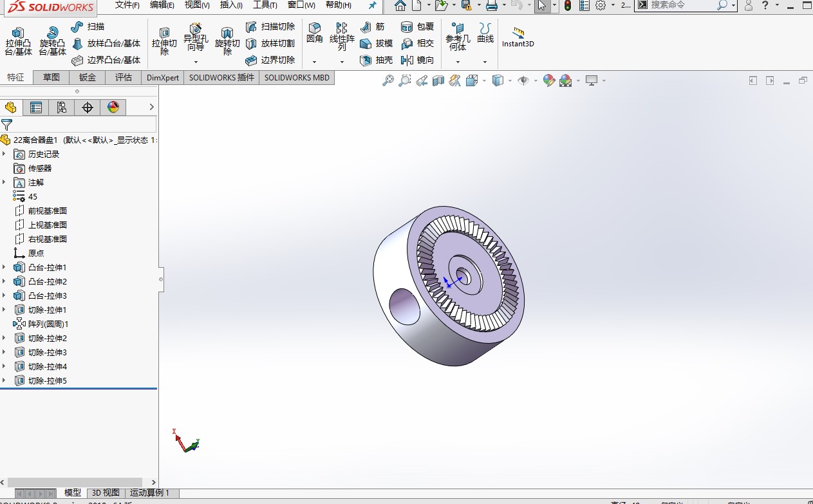Open the 插入(I) menu
The image size is (813, 504).
231,5
